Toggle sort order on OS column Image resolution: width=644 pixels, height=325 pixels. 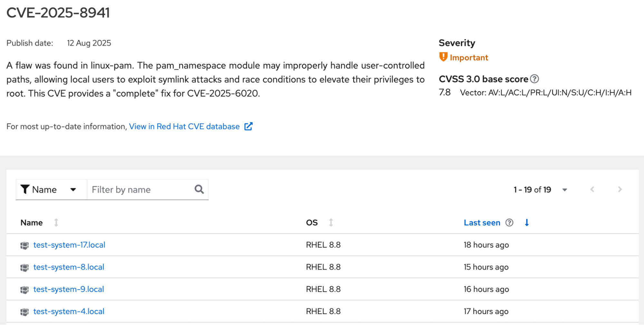[x=331, y=222]
